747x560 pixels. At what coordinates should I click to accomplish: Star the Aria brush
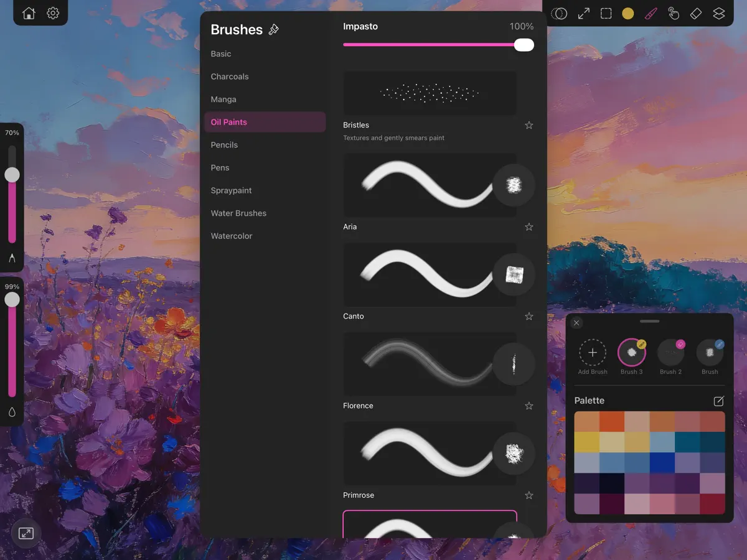point(529,227)
